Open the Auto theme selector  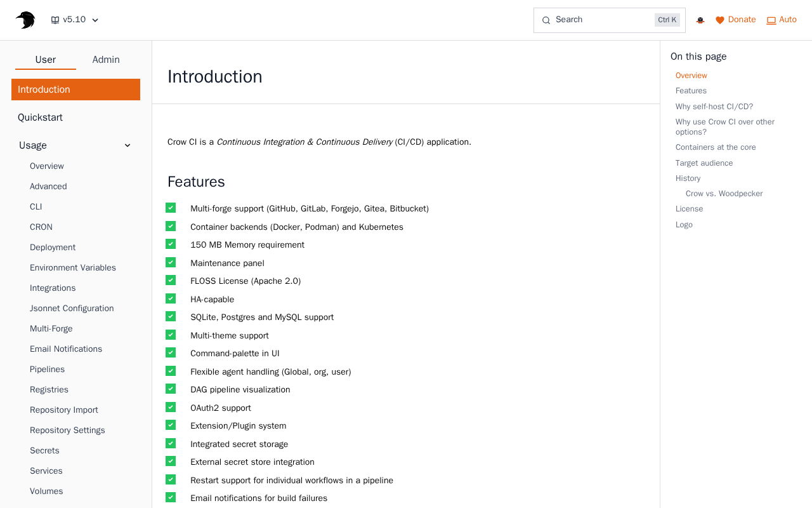[x=782, y=20]
